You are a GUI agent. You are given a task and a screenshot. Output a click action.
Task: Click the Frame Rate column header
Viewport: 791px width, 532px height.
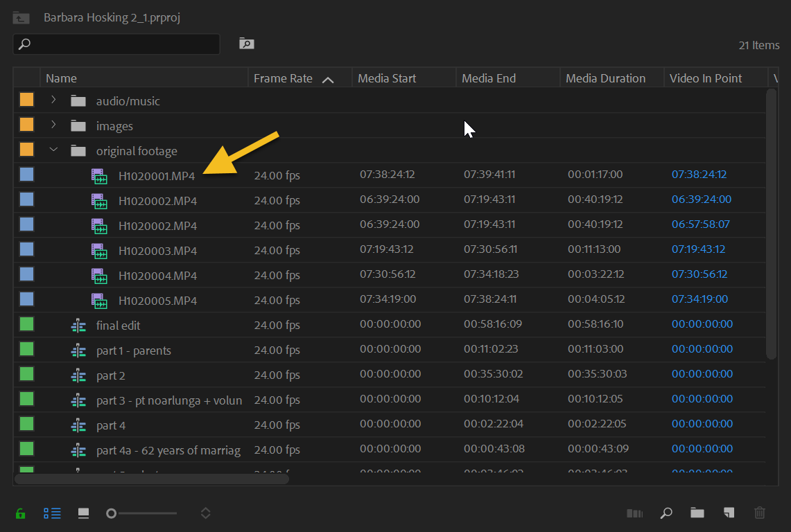[284, 78]
